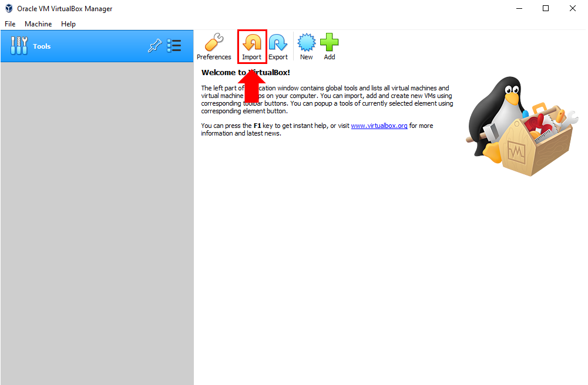Click the highlighted Import appliance icon
The image size is (588, 385).
click(x=251, y=41)
